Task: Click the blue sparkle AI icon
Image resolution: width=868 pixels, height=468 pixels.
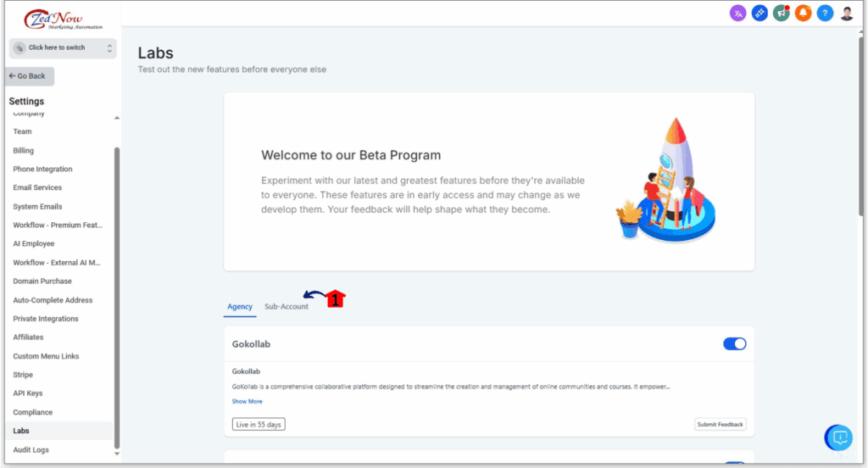Action: [759, 14]
